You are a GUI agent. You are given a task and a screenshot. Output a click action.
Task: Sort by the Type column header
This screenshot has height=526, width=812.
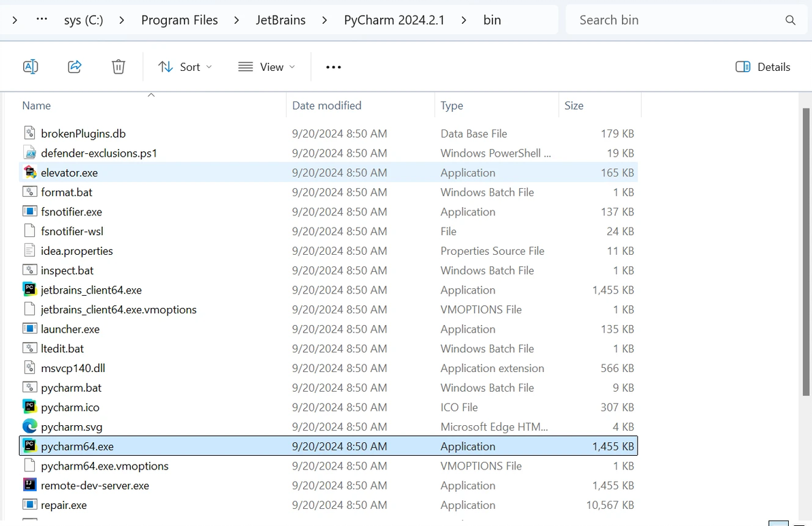452,106
